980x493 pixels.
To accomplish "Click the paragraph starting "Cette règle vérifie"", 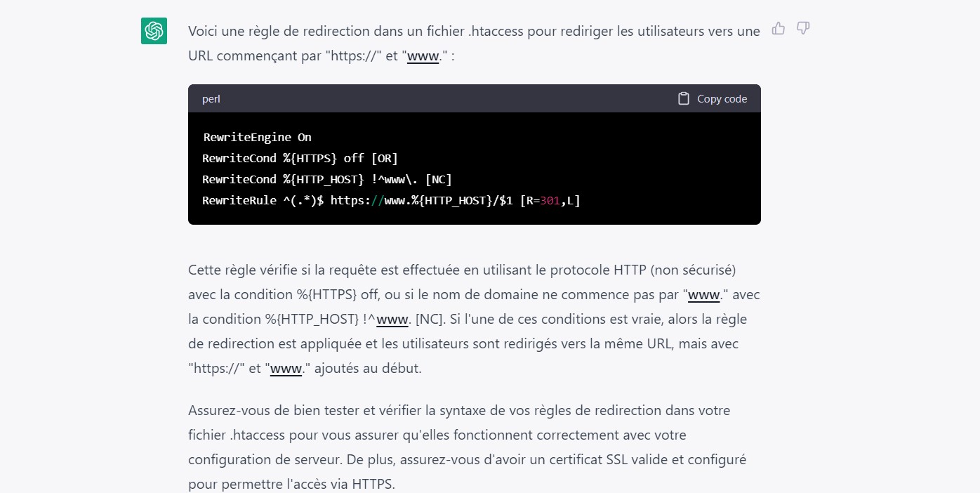I will pos(474,319).
